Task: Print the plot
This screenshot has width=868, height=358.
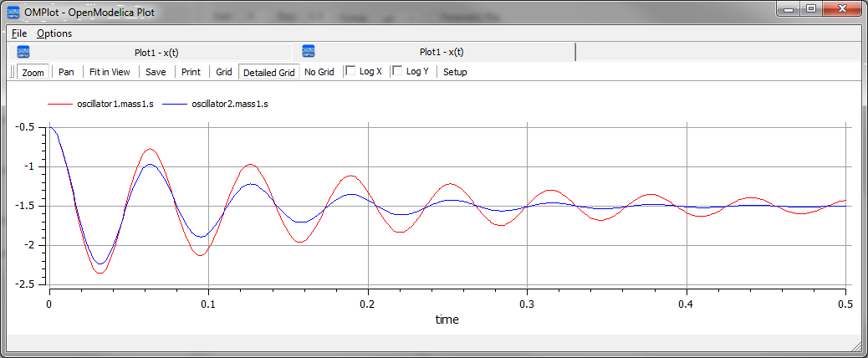Action: pyautogui.click(x=191, y=72)
